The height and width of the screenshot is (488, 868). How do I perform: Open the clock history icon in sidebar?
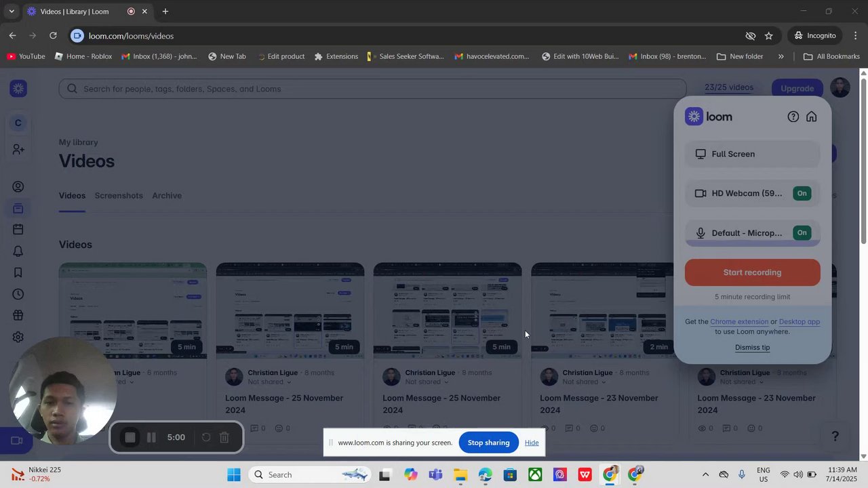point(18,294)
